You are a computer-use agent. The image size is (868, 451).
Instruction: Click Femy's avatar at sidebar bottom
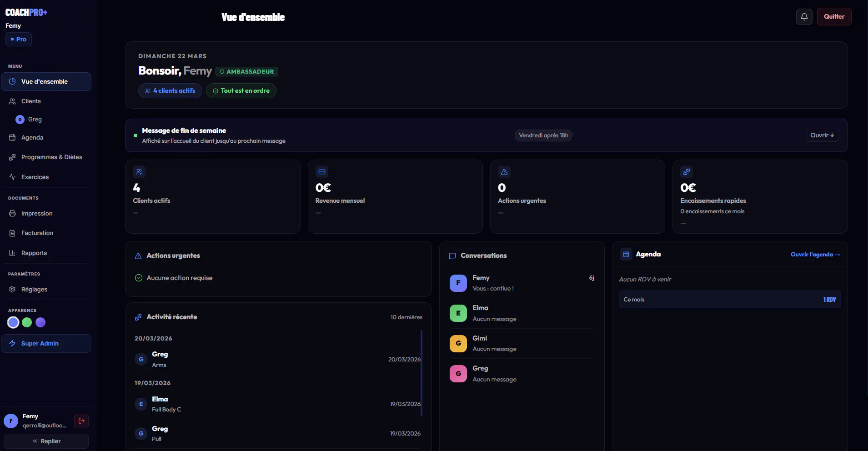pos(11,421)
